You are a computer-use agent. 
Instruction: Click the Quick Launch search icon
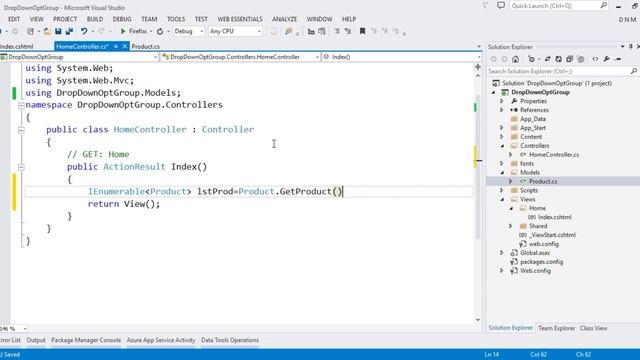click(x=604, y=5)
